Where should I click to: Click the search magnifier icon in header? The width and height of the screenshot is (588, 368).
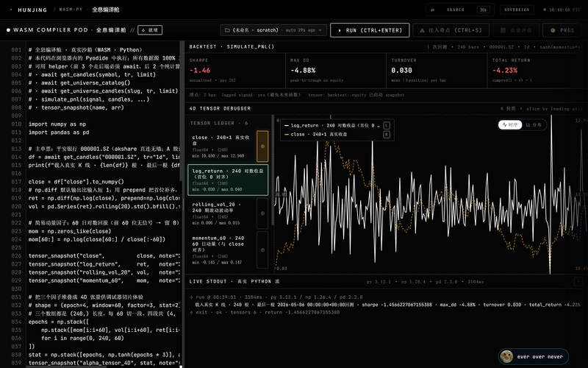click(433, 10)
